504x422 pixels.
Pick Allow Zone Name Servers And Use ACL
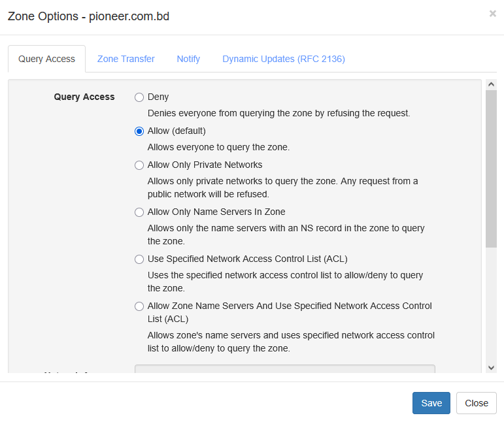click(139, 306)
